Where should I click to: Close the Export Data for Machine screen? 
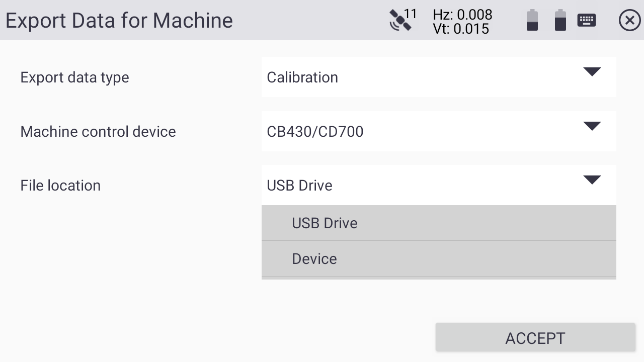coord(629,21)
